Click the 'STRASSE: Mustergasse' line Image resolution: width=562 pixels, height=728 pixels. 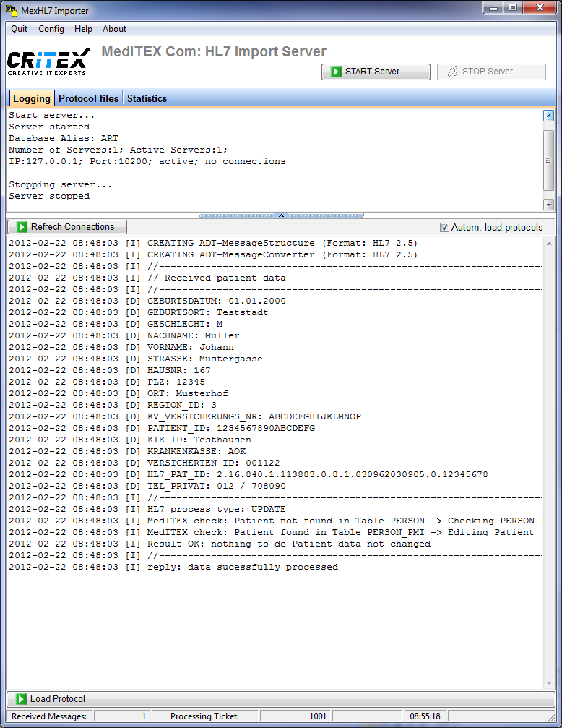(x=136, y=359)
